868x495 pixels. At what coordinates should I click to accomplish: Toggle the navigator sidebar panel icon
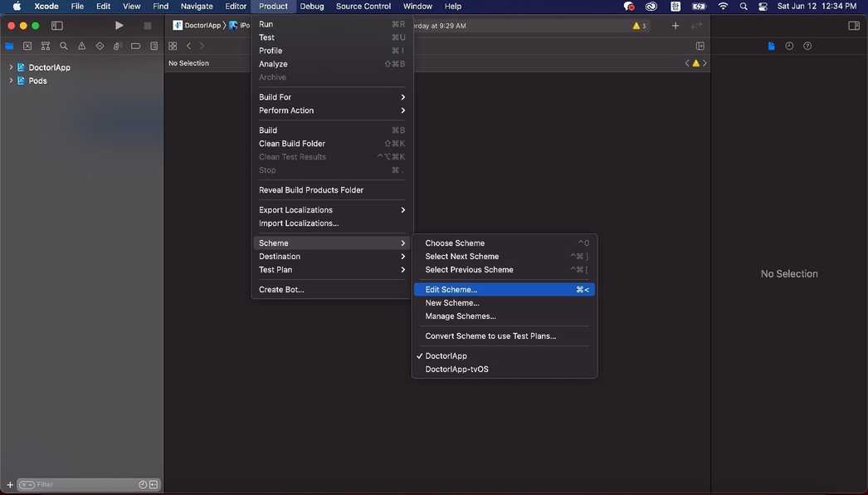pos(57,26)
